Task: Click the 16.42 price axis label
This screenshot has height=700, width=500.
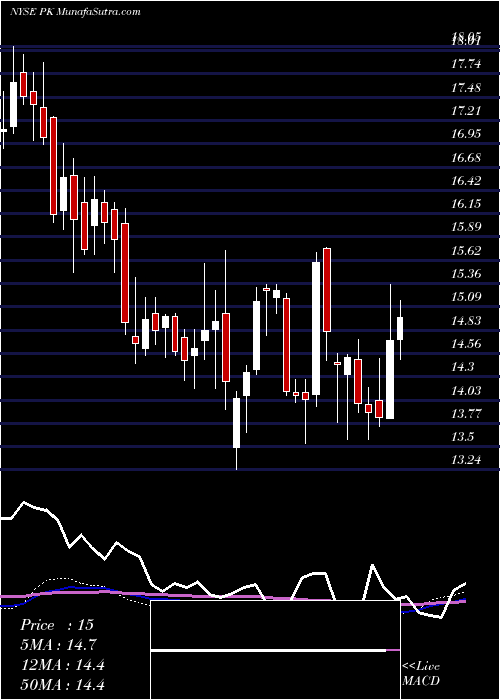Action: coord(466,180)
